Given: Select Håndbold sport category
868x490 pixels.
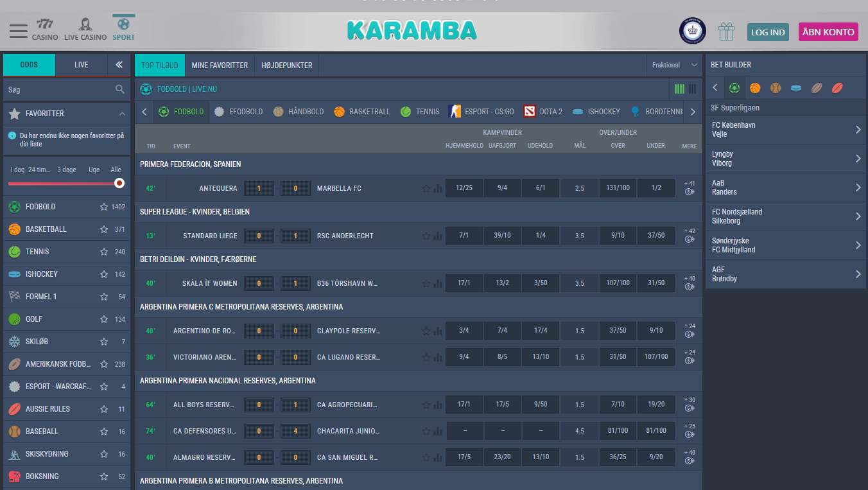Looking at the screenshot, I should coord(299,112).
